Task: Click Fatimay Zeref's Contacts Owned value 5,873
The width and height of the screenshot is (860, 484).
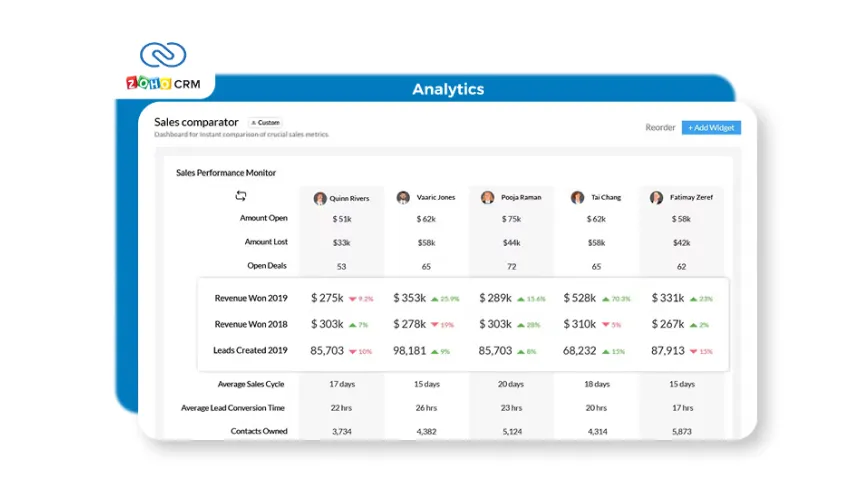Action: [x=683, y=432]
